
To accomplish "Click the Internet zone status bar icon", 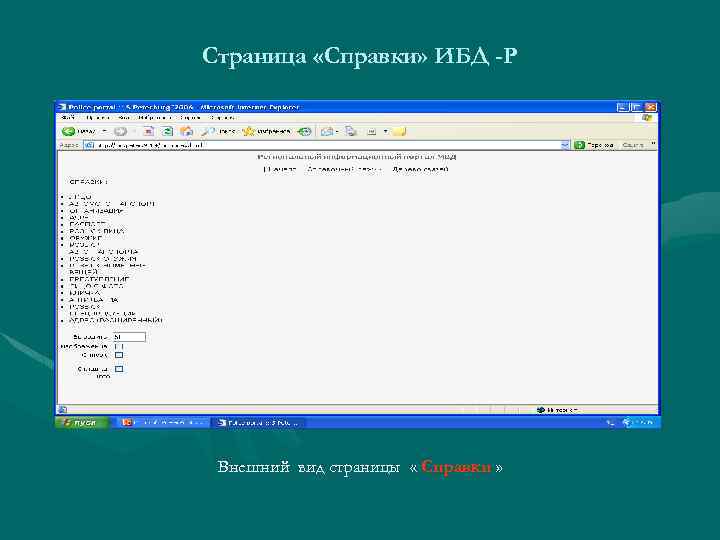I will point(540,410).
